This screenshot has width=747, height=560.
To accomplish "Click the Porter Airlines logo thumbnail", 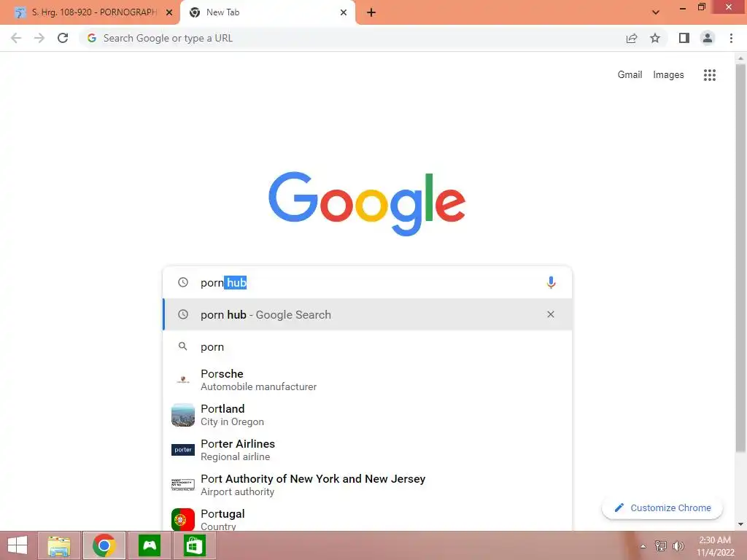I will (x=183, y=449).
